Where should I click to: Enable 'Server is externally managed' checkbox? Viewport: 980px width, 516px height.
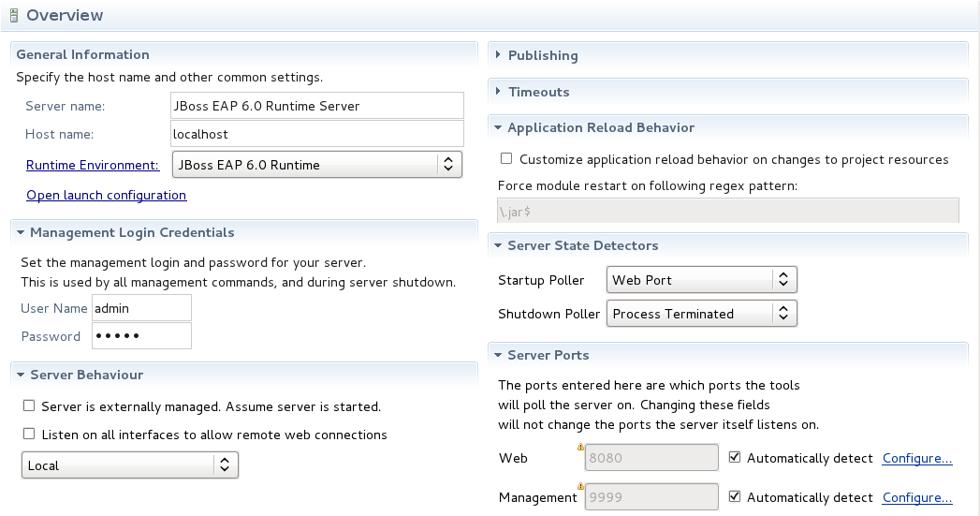pyautogui.click(x=29, y=406)
